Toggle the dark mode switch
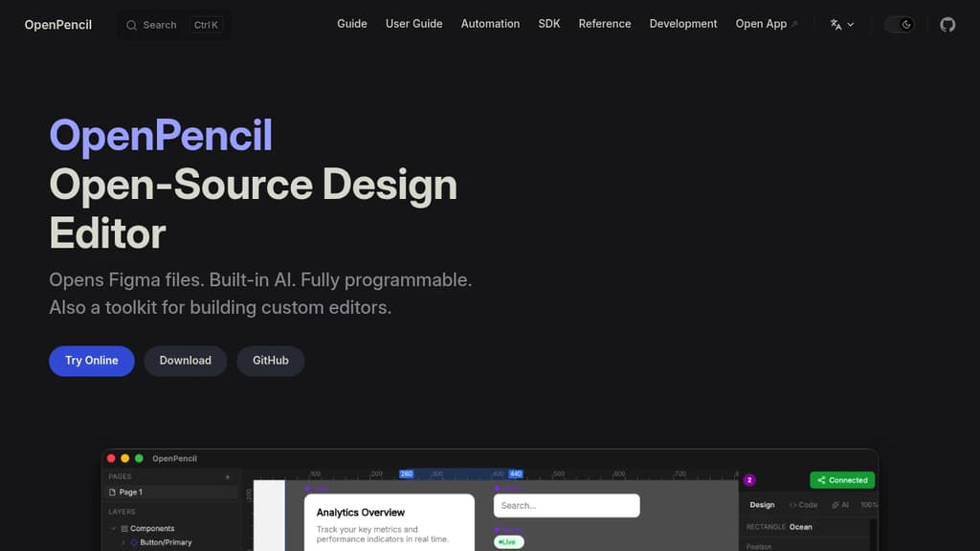Viewport: 980px width, 551px height. point(901,24)
